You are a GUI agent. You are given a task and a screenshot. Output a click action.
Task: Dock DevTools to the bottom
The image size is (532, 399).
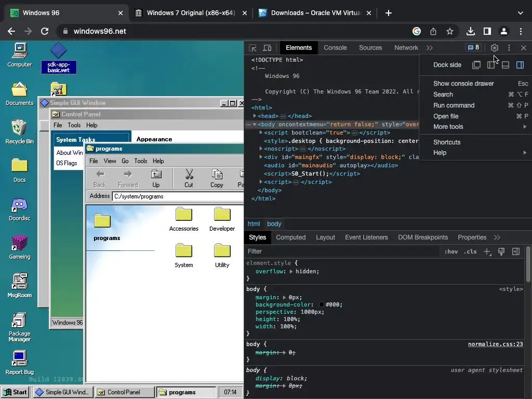pyautogui.click(x=506, y=65)
